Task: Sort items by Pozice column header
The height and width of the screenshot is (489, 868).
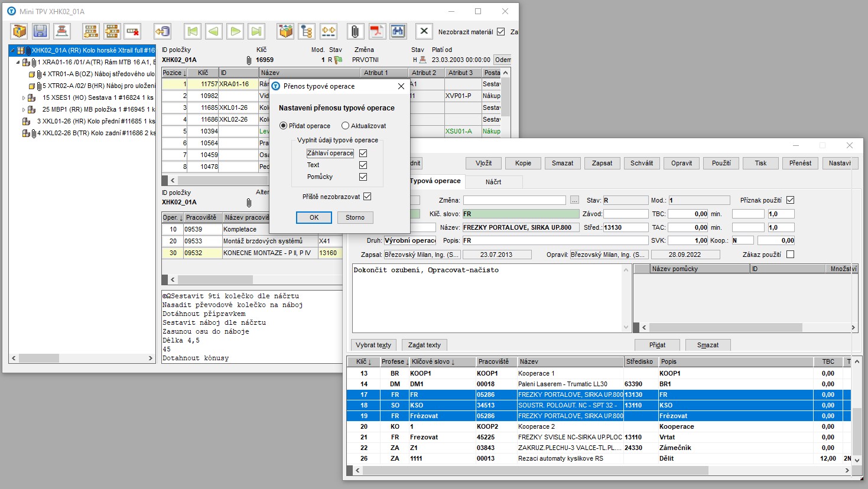Action: pyautogui.click(x=174, y=73)
